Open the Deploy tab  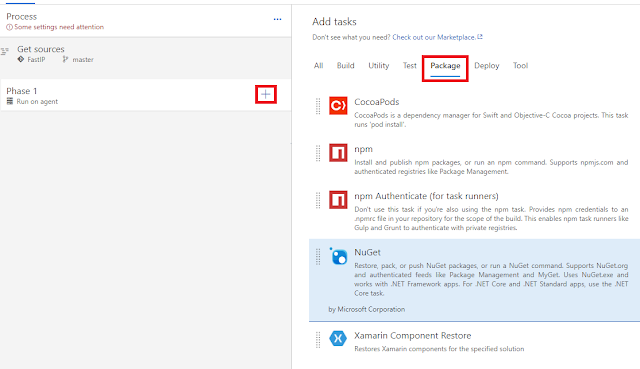(x=487, y=66)
